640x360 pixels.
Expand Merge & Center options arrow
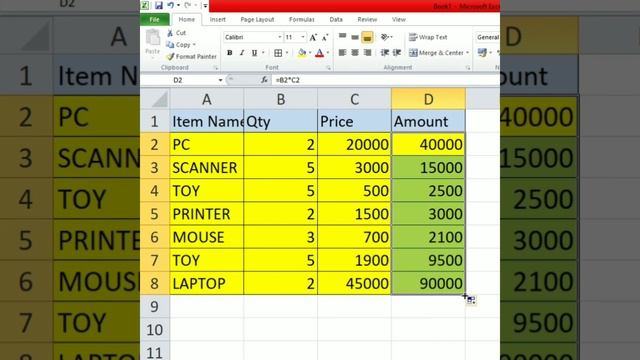[x=467, y=53]
